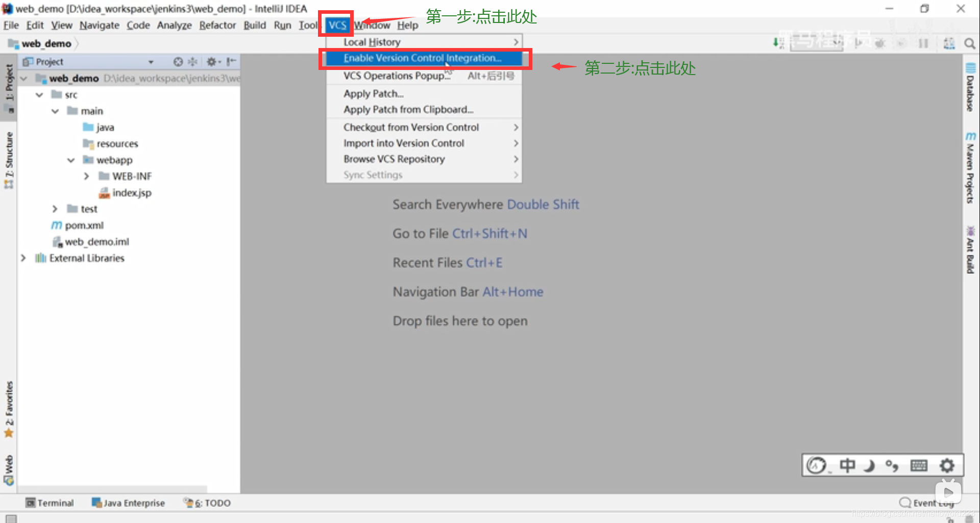Select the java folder

coord(99,127)
